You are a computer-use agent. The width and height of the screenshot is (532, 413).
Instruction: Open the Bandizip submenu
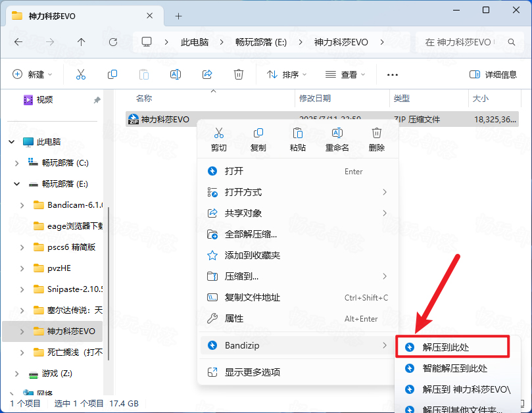point(297,345)
